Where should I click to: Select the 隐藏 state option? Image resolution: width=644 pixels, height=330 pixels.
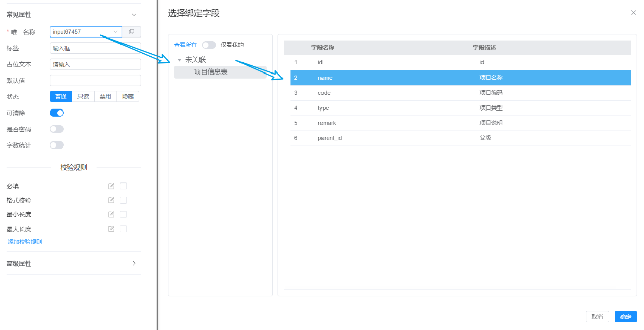coord(128,96)
